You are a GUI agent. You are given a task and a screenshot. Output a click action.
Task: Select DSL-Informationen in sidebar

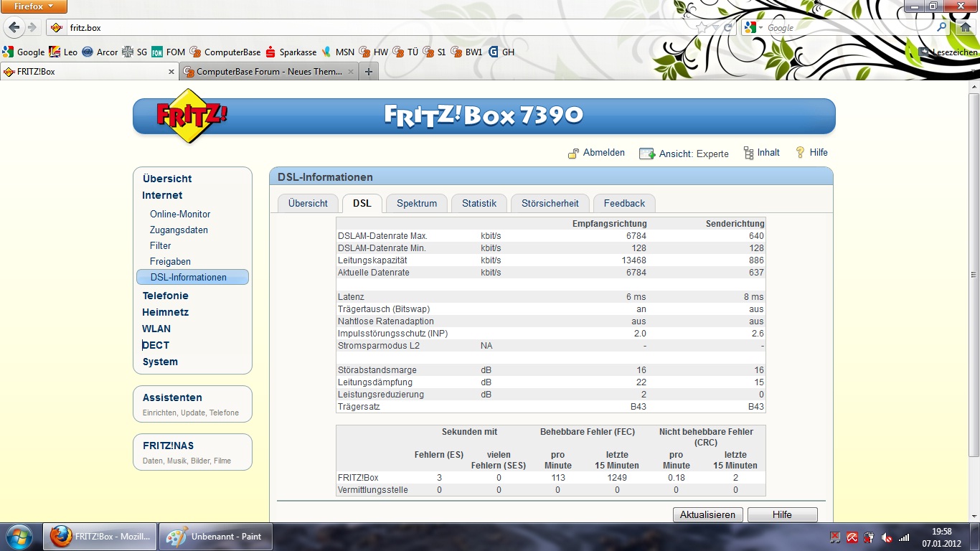tap(192, 277)
